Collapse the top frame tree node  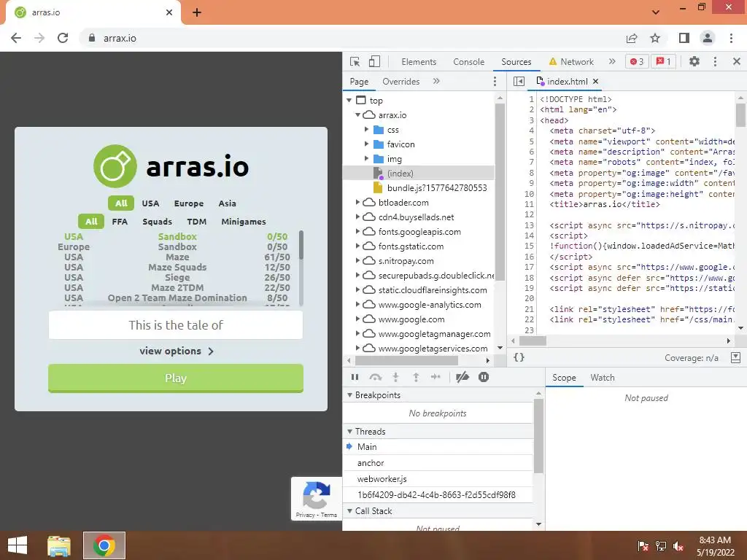pyautogui.click(x=349, y=101)
